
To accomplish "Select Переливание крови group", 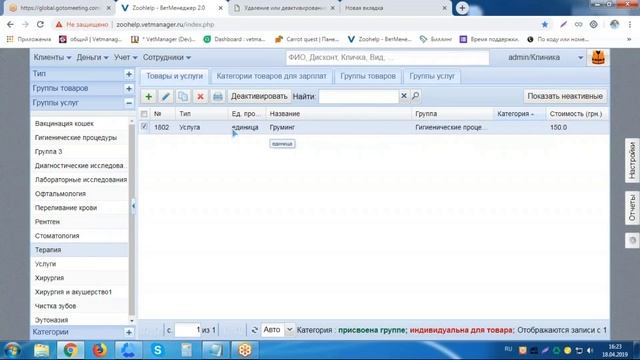I will tap(80, 208).
